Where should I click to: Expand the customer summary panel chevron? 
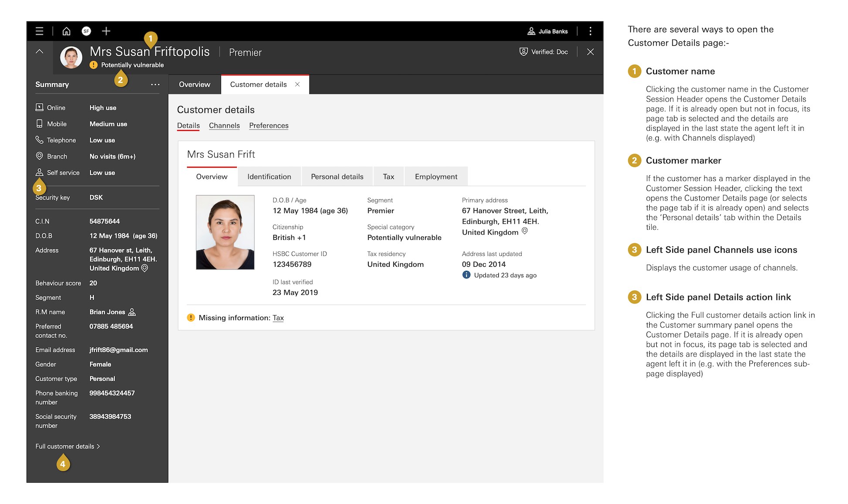[39, 51]
